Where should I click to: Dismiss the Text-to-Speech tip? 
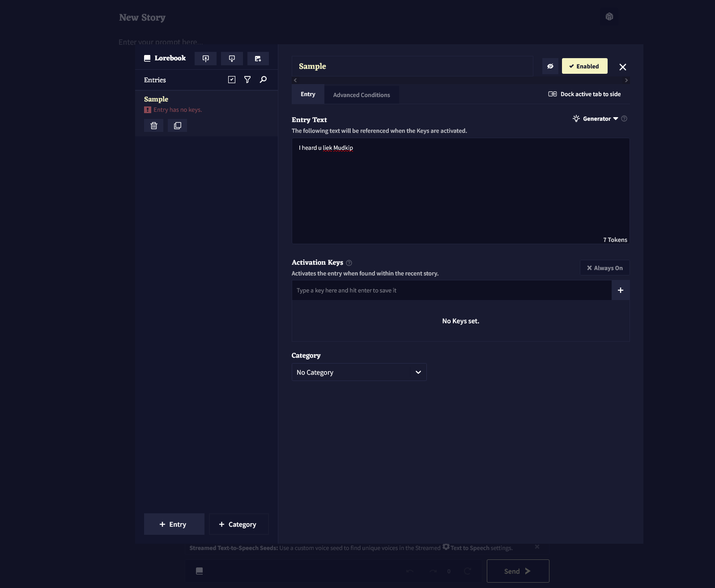(537, 547)
